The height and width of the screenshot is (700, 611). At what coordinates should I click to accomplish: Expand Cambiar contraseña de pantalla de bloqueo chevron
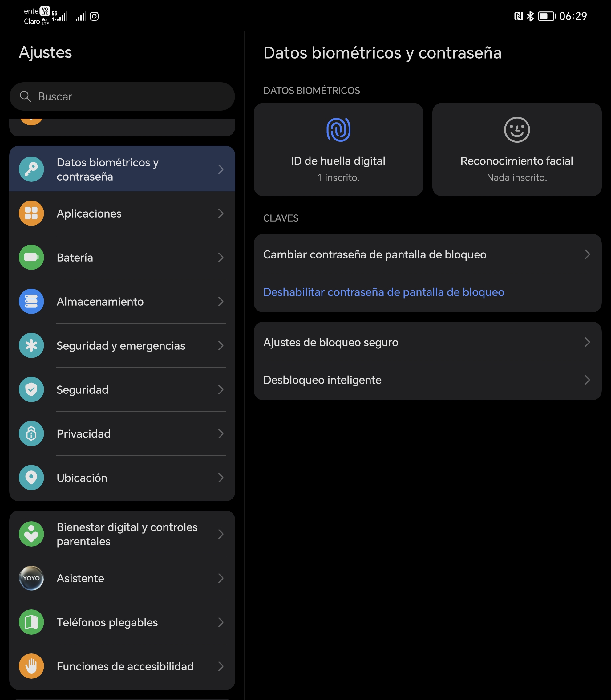point(587,254)
